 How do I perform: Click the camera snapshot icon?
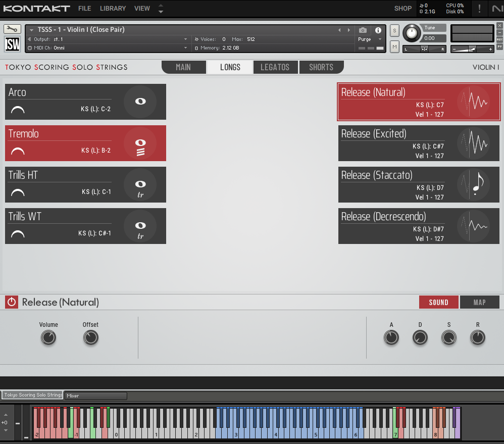tap(363, 30)
